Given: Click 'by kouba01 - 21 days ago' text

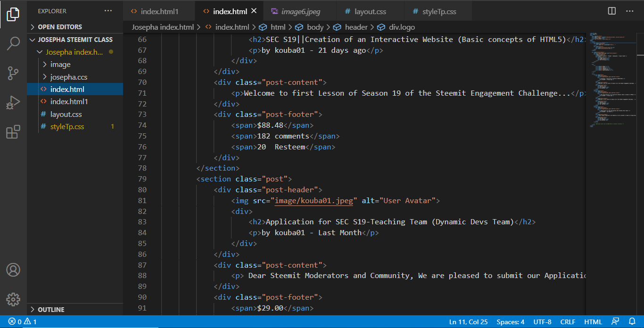Looking at the screenshot, I should pos(314,50).
